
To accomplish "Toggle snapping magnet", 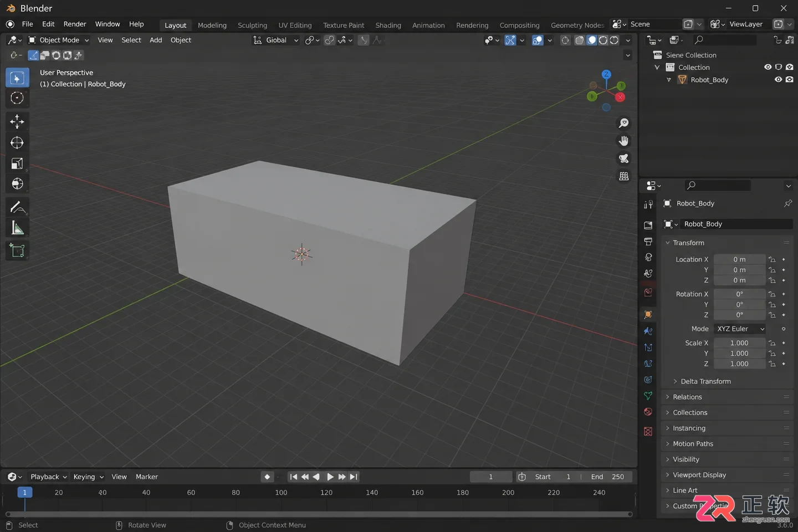I will click(x=329, y=40).
